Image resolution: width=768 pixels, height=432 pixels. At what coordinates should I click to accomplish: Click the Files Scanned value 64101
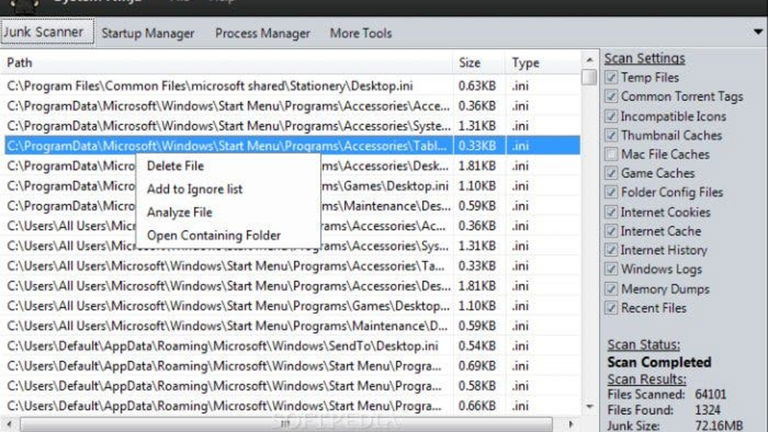pos(710,394)
